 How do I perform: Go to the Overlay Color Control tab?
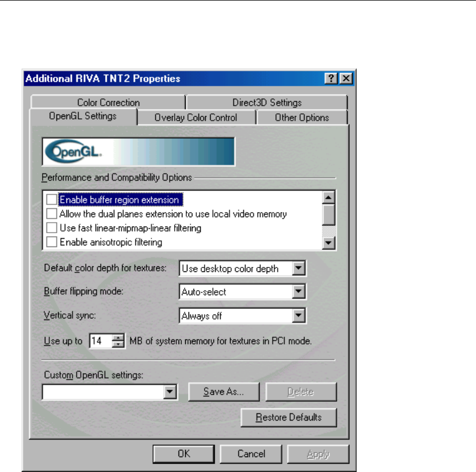(x=196, y=118)
